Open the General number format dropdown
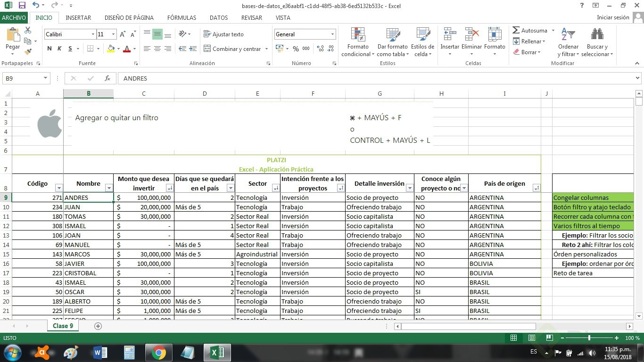 pyautogui.click(x=332, y=34)
